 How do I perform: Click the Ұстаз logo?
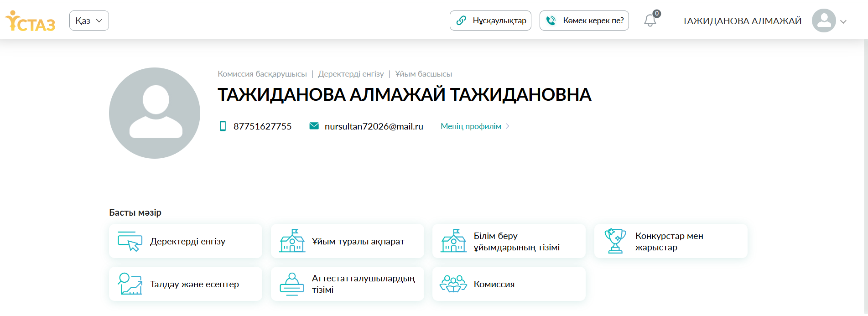[30, 21]
